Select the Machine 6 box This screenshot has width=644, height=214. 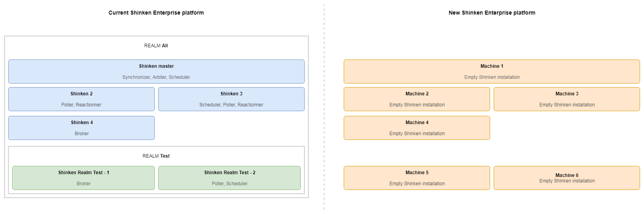(x=567, y=178)
